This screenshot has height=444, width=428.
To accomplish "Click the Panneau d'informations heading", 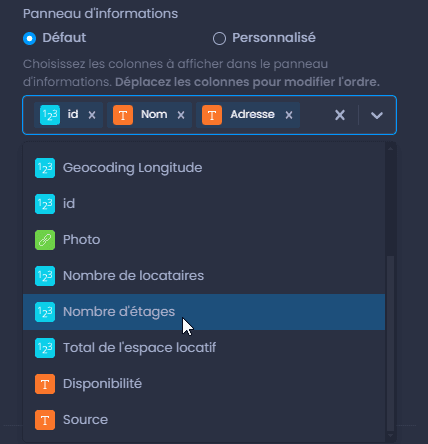I will (x=100, y=14).
